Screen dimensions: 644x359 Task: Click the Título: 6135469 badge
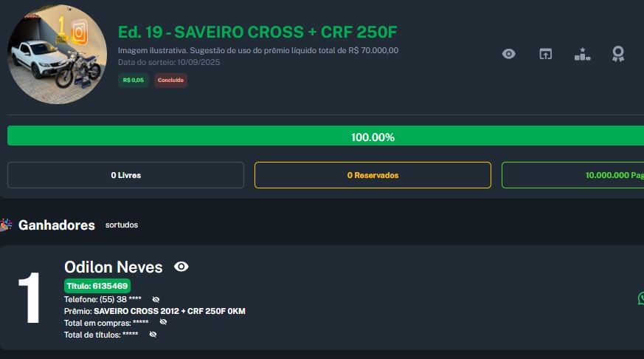click(97, 286)
